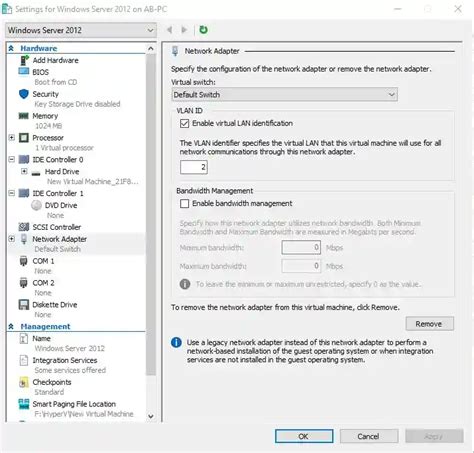Screen dimensions: 474x453
Task: Collapse the IDE Controller 0 node
Action: (x=12, y=159)
